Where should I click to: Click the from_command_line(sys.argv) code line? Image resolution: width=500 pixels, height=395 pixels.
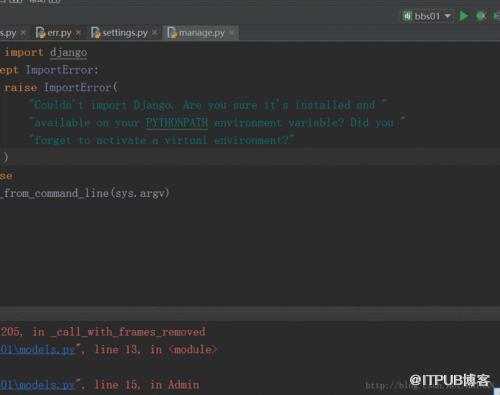(x=85, y=193)
